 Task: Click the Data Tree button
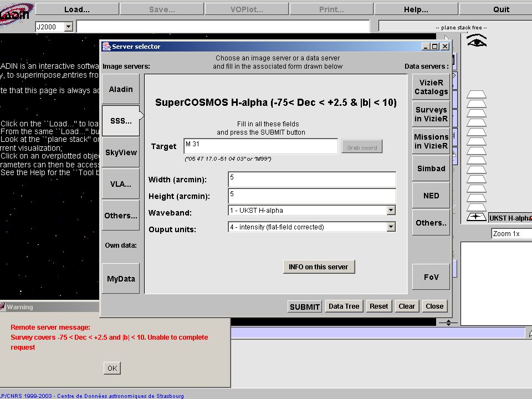(x=344, y=306)
